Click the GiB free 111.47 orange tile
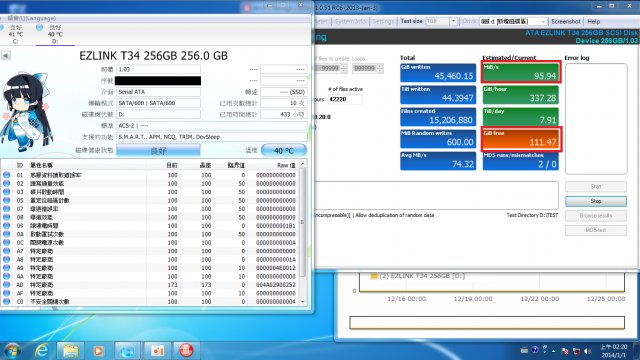This screenshot has height=360, width=640. (x=520, y=139)
